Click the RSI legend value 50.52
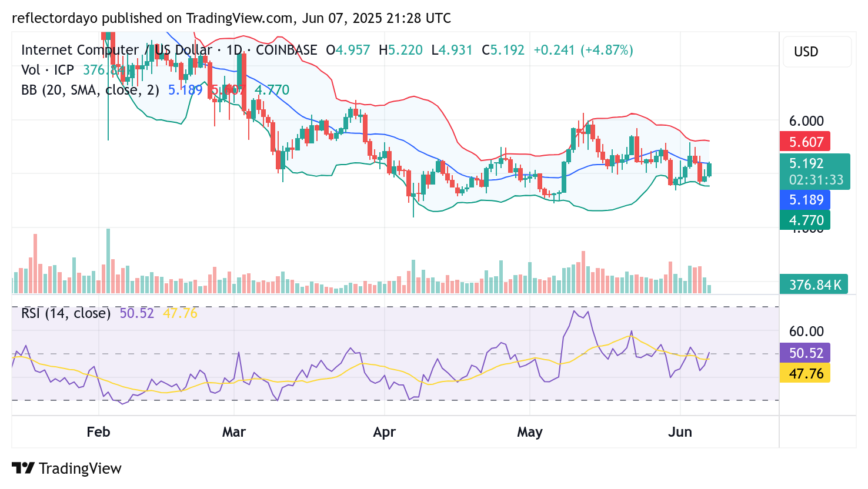 [x=136, y=313]
